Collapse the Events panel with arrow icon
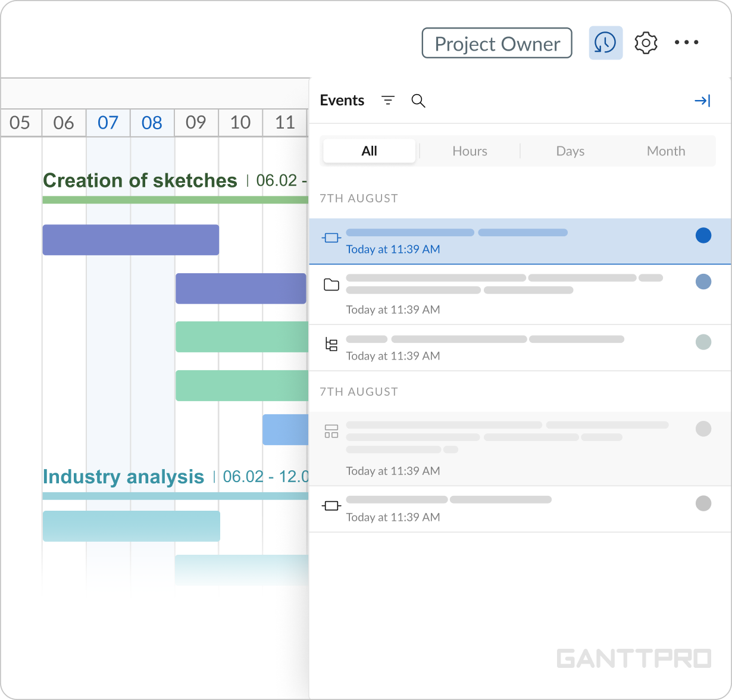This screenshot has height=700, width=732. coord(702,101)
